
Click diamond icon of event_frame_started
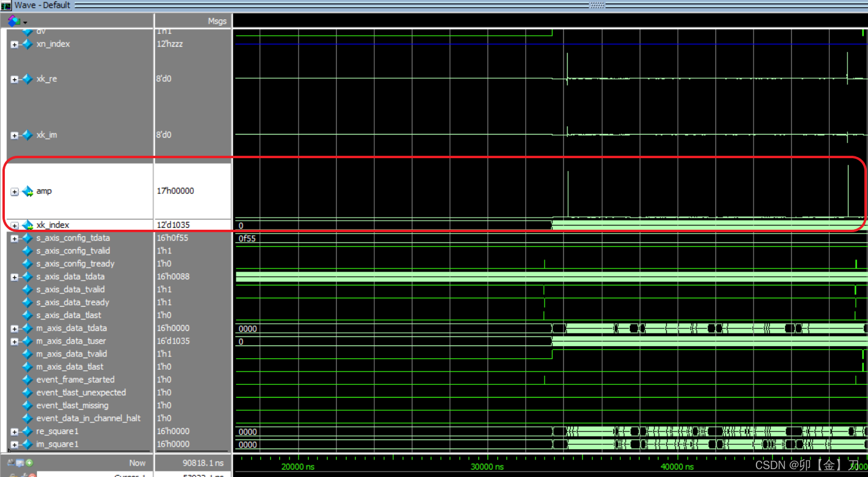tap(27, 380)
